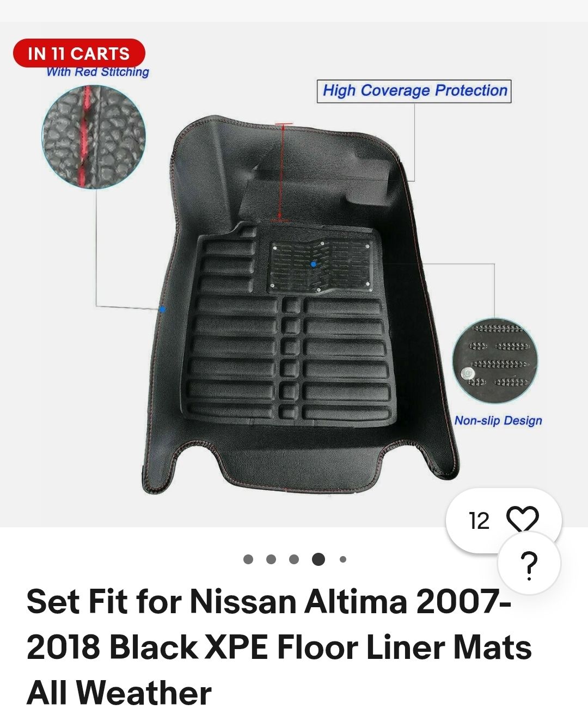Screen dimensions: 588x728
Task: Tap the favorites count number 12
Action: pos(479,521)
